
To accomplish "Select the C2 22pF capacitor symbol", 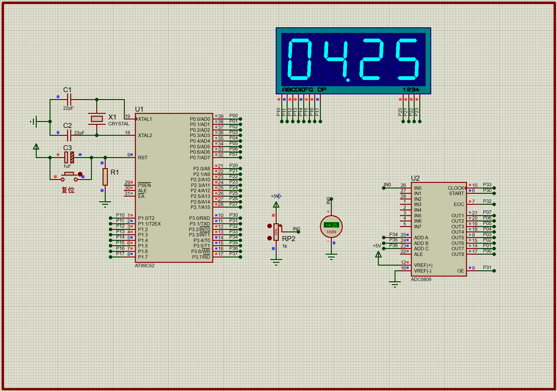I will point(69,135).
